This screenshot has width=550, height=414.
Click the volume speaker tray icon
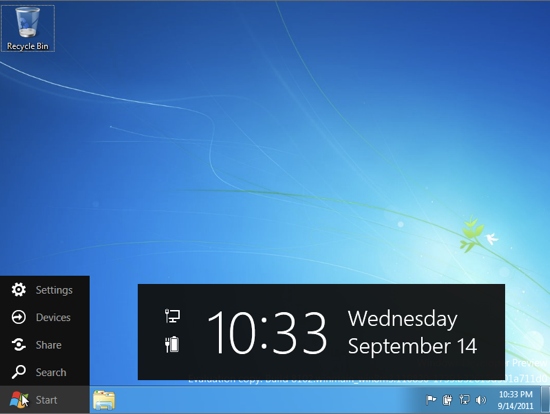[x=481, y=400]
